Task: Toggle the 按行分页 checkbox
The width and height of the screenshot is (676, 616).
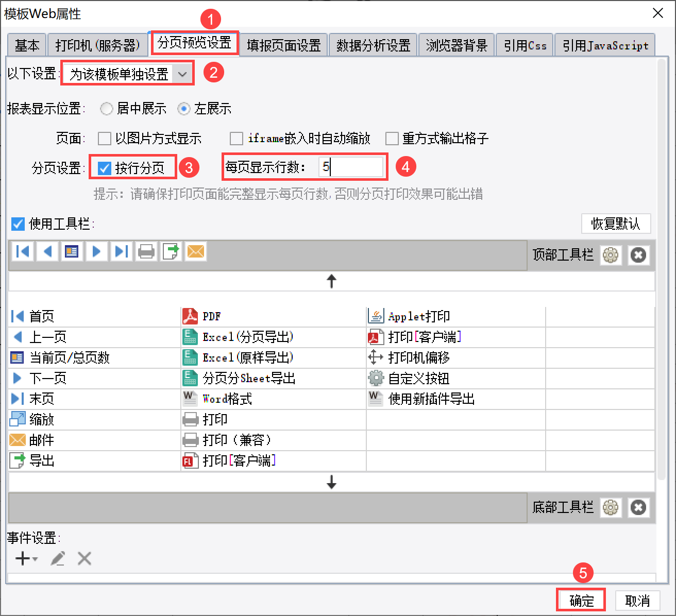Action: click(x=105, y=168)
